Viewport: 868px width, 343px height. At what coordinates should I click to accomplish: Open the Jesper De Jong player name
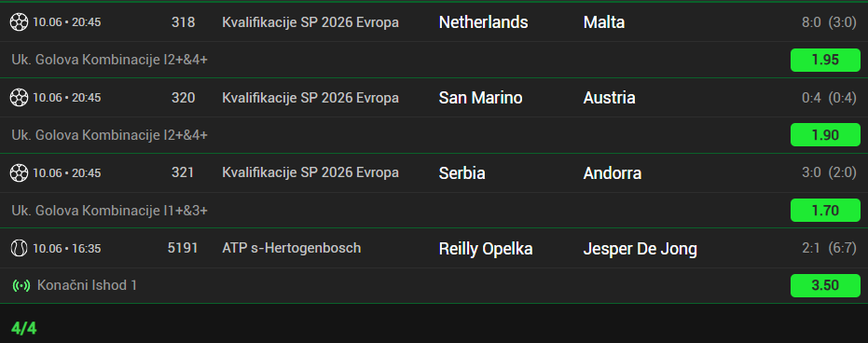640,249
